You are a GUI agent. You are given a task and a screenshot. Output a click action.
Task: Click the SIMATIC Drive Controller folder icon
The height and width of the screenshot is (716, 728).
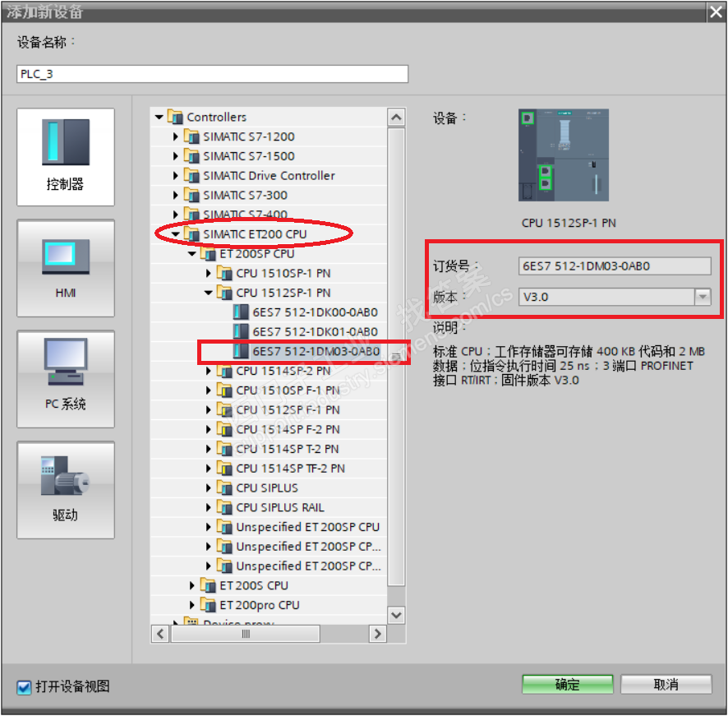(x=191, y=176)
